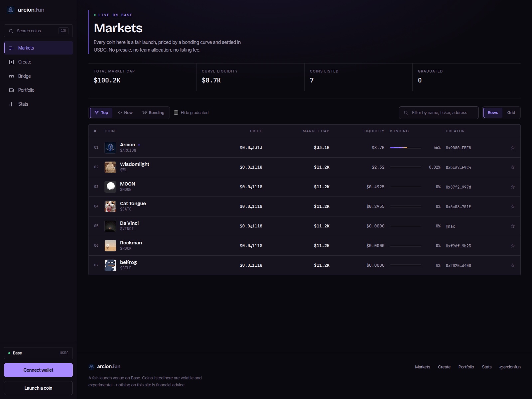Click the Stats bar chart icon
The height and width of the screenshot is (399, 532).
tap(11, 104)
